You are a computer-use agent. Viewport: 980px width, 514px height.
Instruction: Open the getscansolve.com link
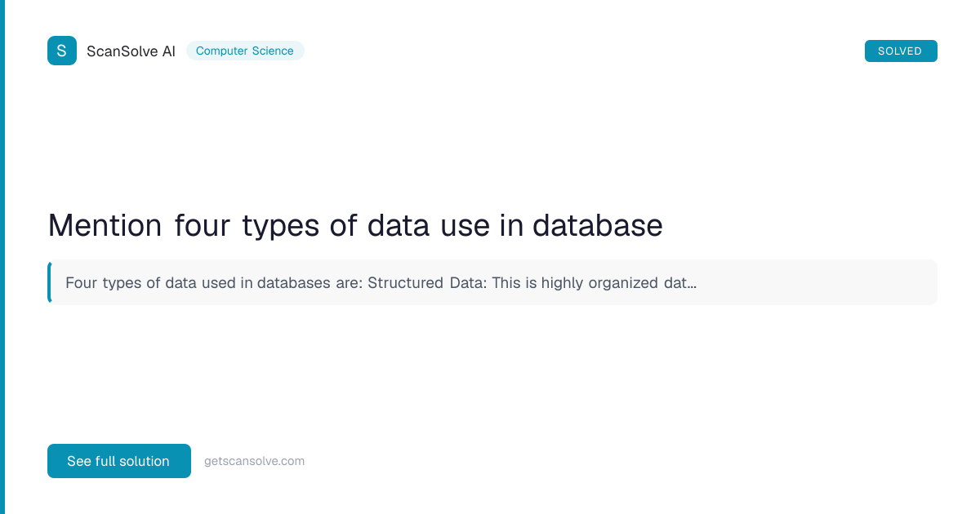[x=254, y=461]
